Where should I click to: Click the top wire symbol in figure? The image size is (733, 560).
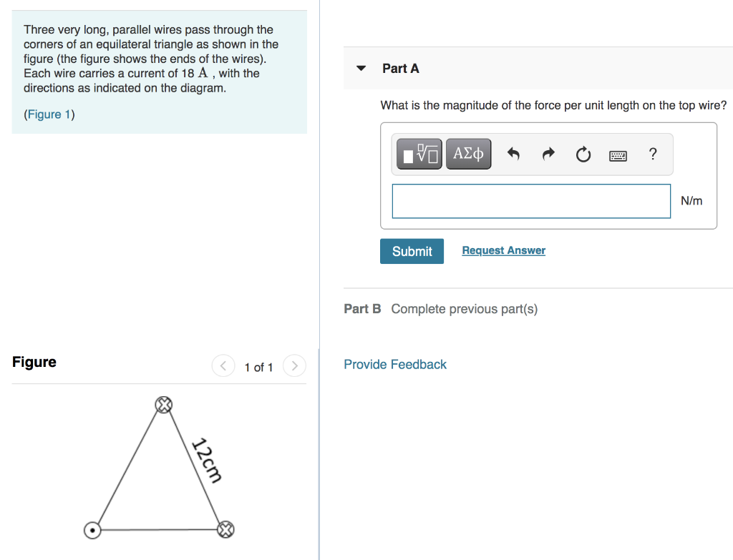coord(164,405)
